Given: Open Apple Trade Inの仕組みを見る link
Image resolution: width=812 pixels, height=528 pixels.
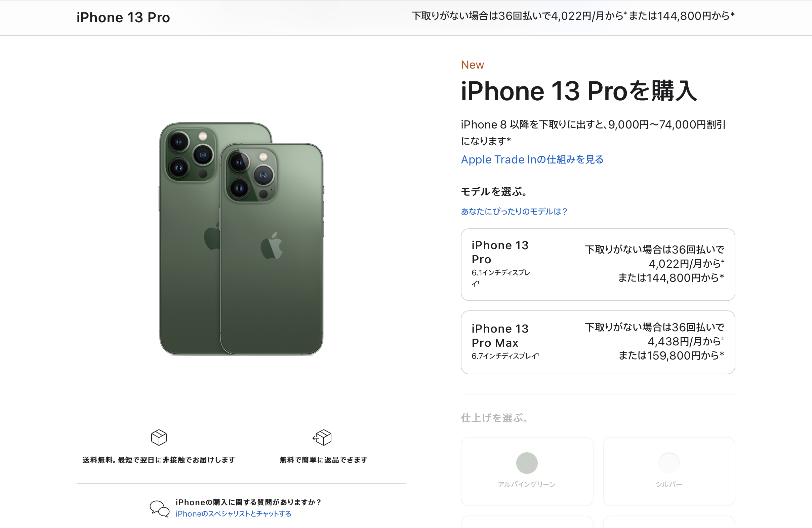Looking at the screenshot, I should point(532,159).
